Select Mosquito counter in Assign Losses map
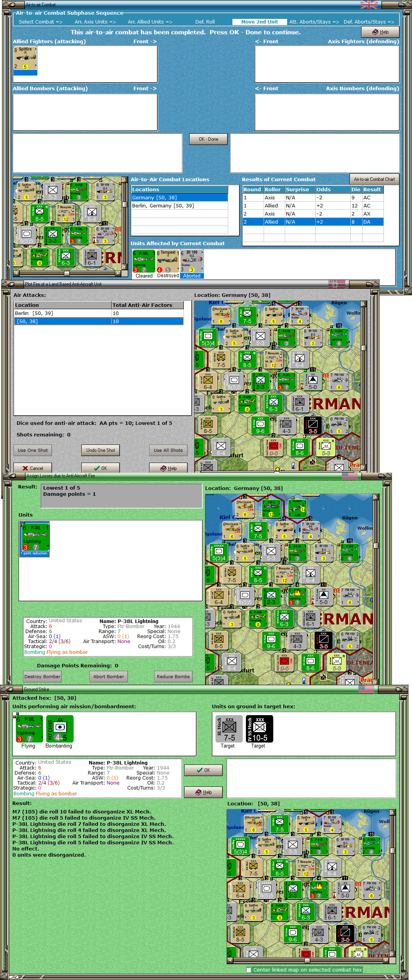Viewport: 412px width, 980px height. click(x=284, y=574)
